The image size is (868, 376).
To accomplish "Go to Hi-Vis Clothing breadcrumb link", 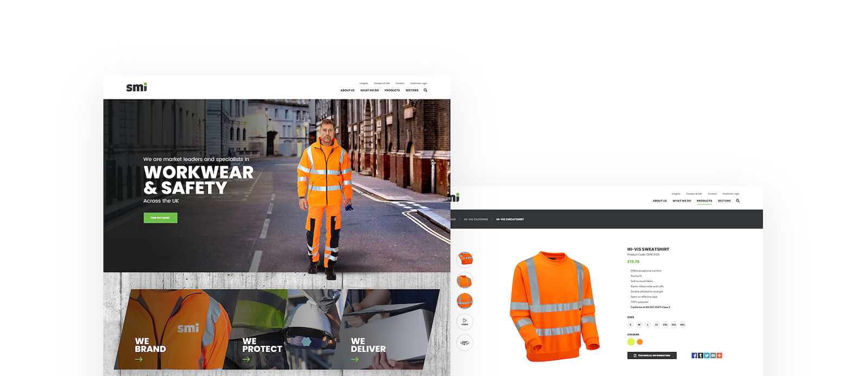I will click(x=476, y=219).
